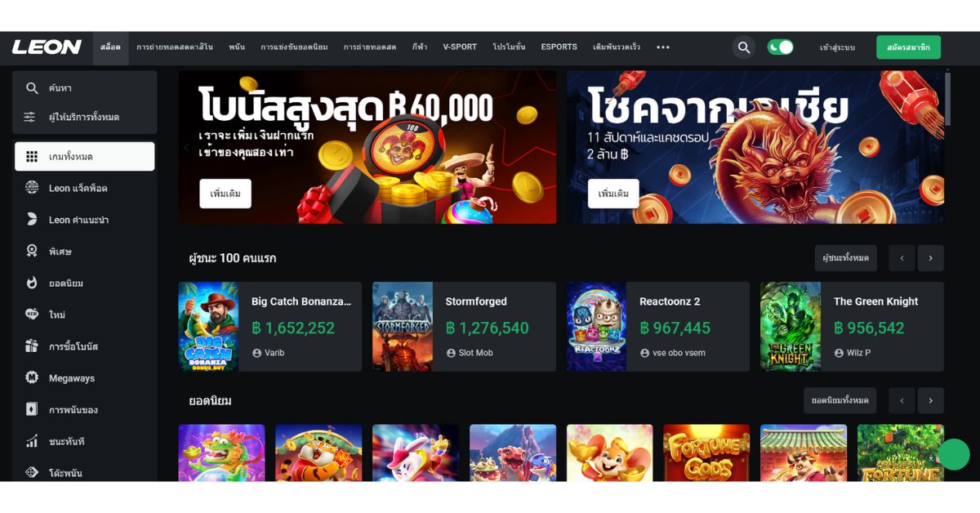This screenshot has width=980, height=513.
Task: Show next winners with the right chevron
Action: click(x=930, y=258)
